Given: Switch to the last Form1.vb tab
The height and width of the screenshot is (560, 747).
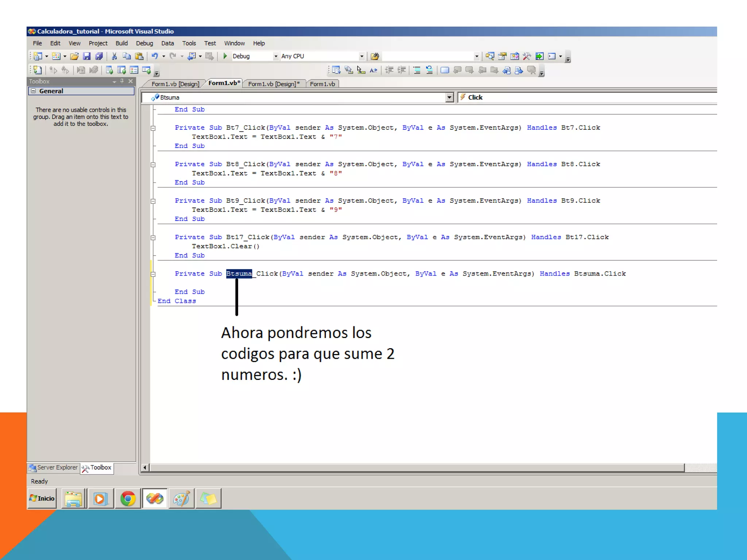Looking at the screenshot, I should tap(322, 84).
